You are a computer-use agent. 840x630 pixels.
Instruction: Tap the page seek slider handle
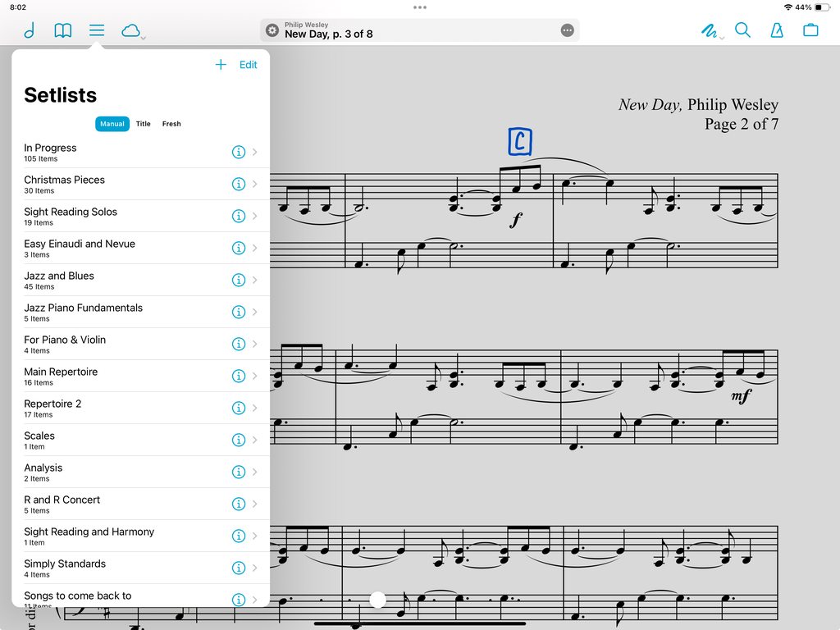pyautogui.click(x=377, y=600)
